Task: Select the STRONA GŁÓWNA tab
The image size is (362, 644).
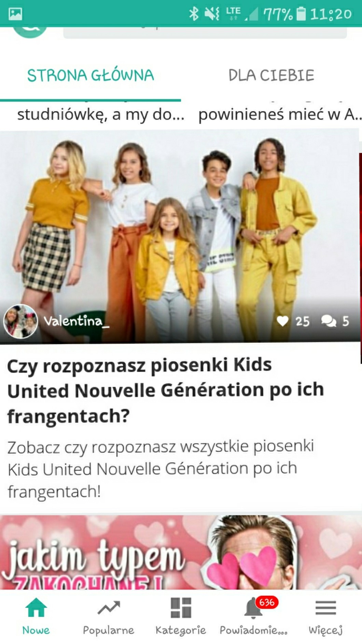Action: click(x=90, y=76)
